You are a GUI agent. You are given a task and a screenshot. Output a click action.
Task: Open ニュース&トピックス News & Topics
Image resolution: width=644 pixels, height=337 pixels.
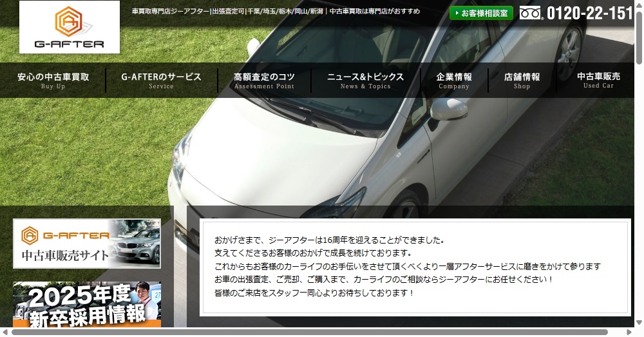[x=365, y=81]
